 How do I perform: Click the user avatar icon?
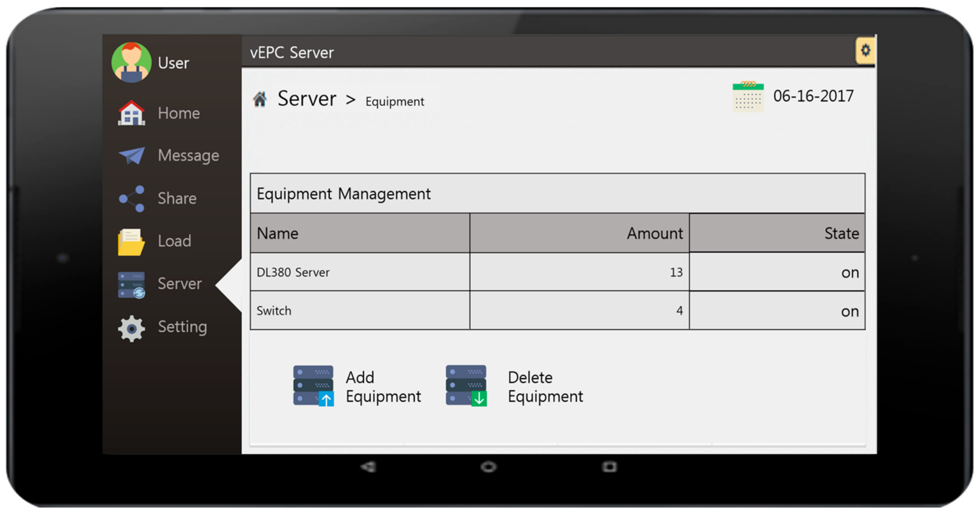pyautogui.click(x=131, y=62)
